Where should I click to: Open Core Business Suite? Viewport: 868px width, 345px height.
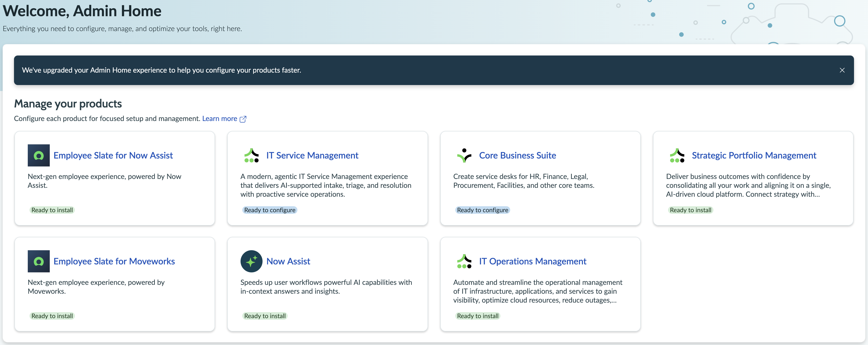pos(518,155)
